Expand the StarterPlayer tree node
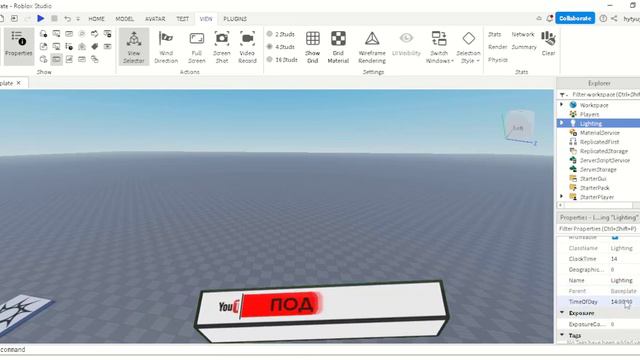This screenshot has height=360, width=640. (x=562, y=197)
